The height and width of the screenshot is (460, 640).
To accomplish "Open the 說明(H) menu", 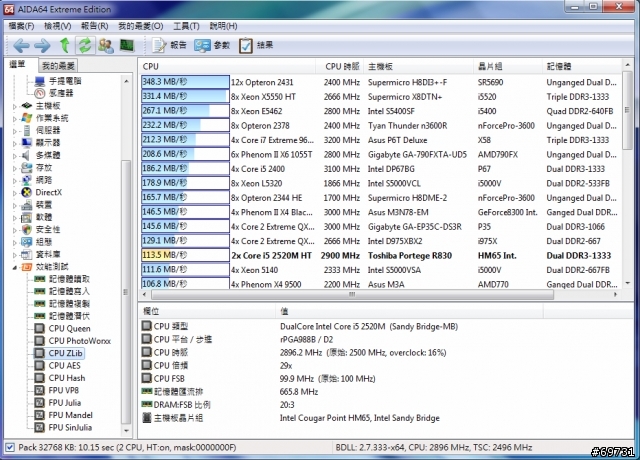I will tap(223, 26).
